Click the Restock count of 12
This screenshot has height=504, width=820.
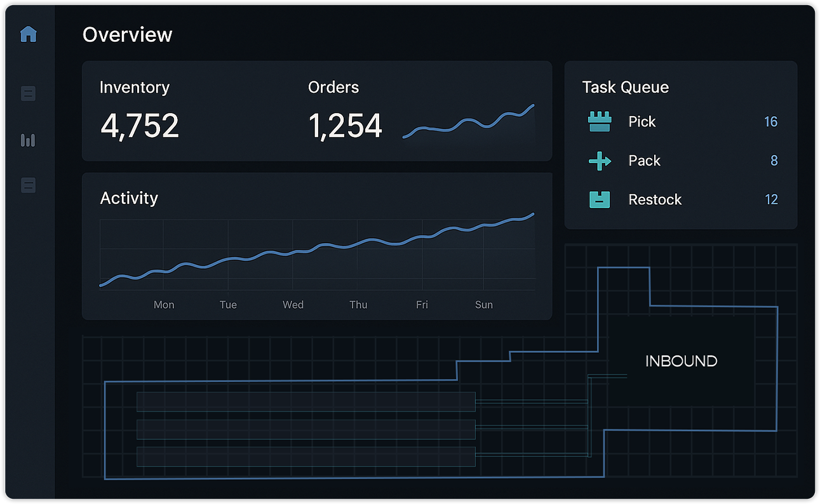(x=771, y=200)
